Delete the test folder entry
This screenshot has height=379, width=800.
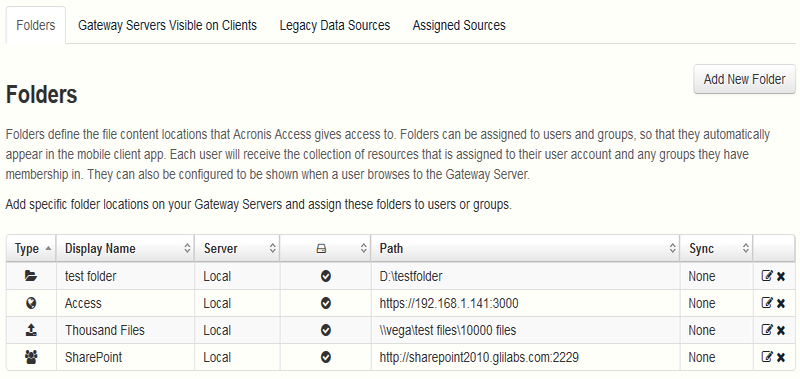pyautogui.click(x=781, y=276)
